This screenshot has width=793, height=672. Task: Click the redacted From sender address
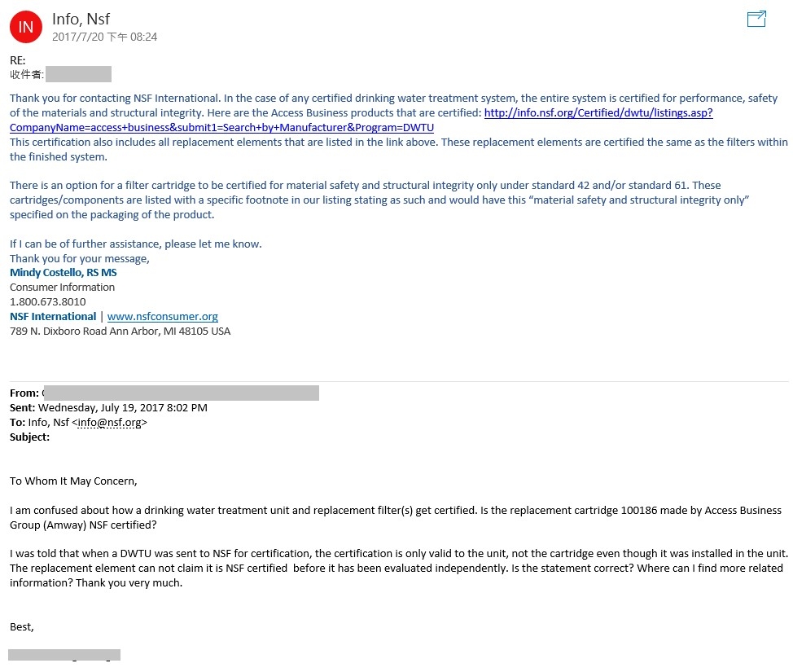point(181,393)
